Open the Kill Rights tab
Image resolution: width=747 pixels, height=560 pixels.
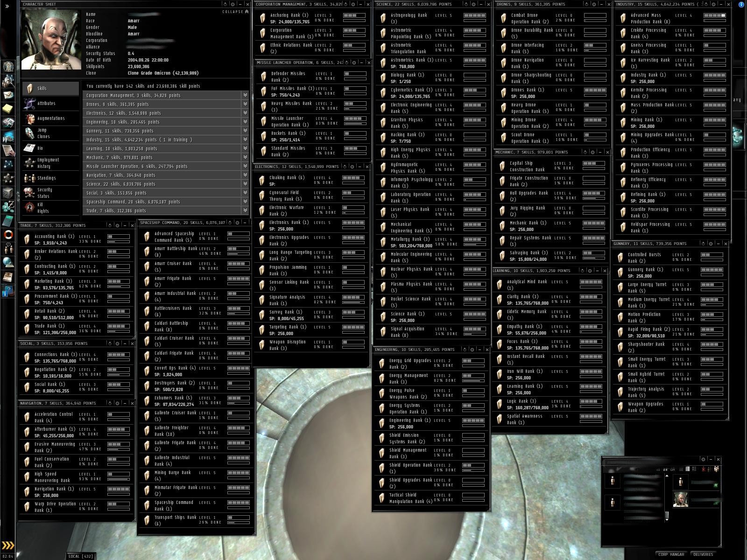(x=51, y=208)
